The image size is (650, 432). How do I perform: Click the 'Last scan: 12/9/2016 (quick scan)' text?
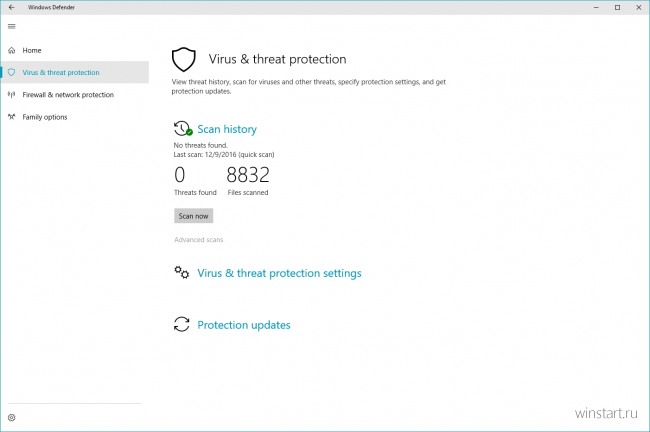click(224, 155)
